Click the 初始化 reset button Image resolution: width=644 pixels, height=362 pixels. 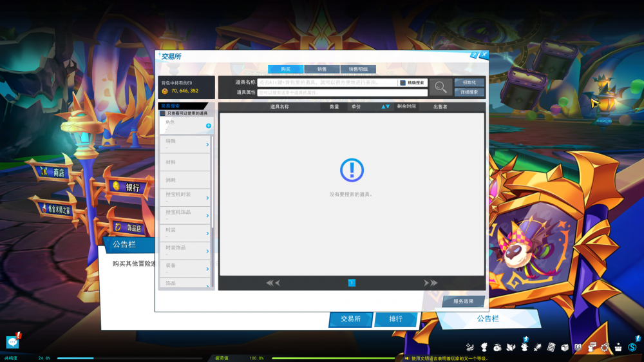point(469,82)
